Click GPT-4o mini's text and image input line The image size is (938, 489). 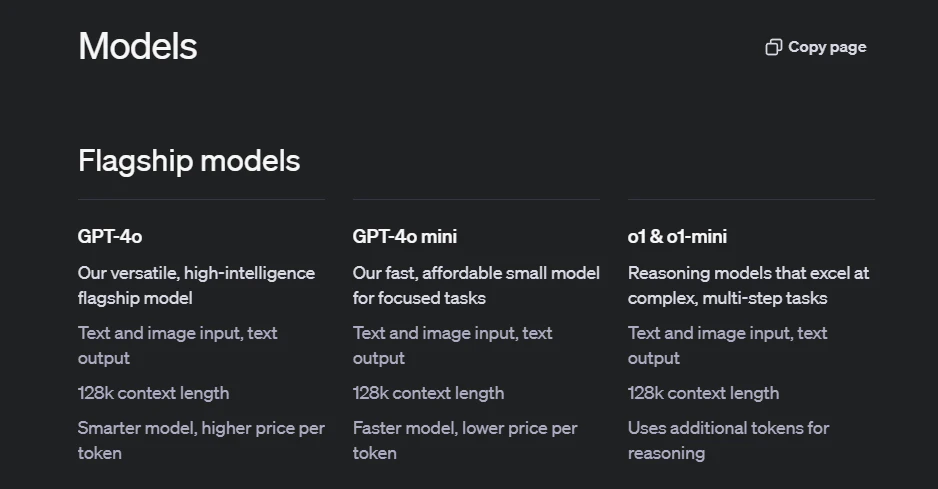[453, 345]
